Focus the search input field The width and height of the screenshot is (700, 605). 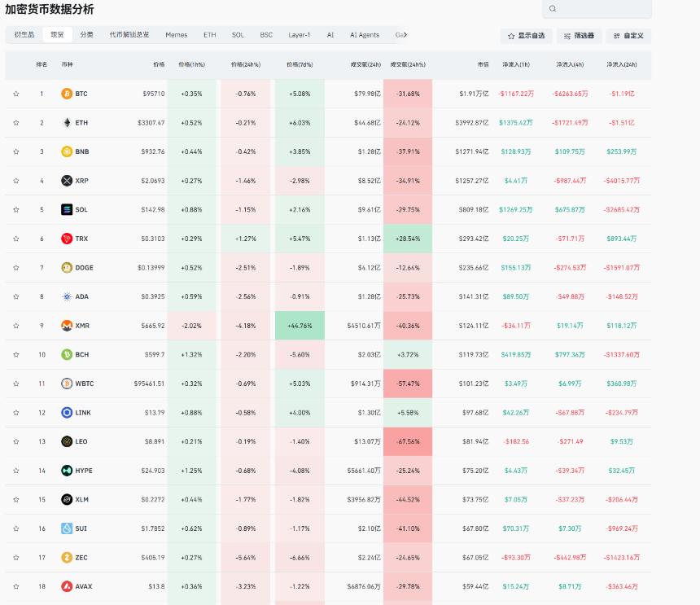click(x=597, y=8)
